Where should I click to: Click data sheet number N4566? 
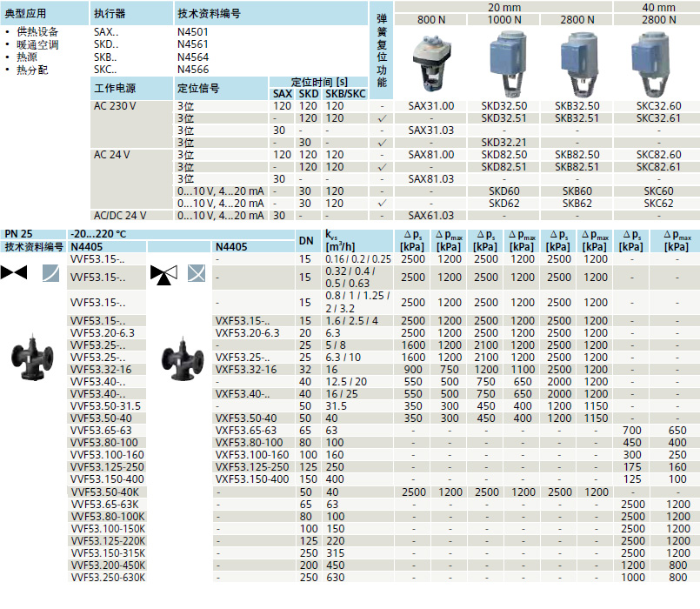coord(193,70)
